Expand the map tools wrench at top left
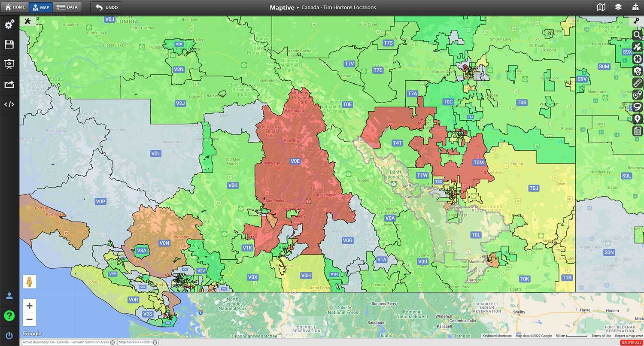644x346 pixels. 28,21
